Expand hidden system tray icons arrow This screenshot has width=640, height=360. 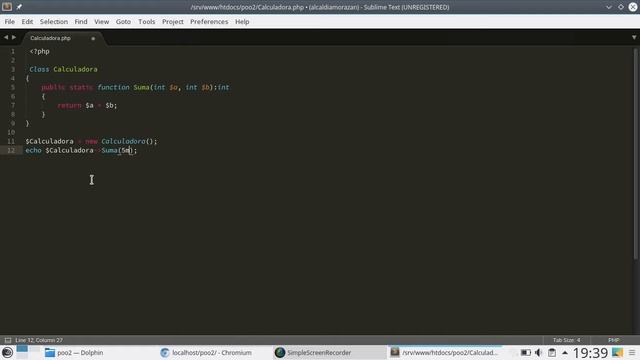(565, 352)
